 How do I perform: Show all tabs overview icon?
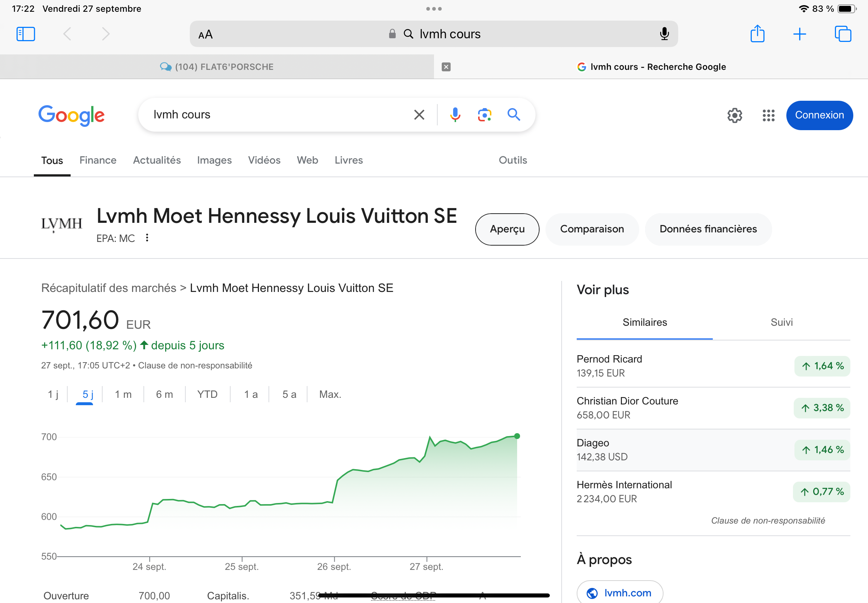843,34
